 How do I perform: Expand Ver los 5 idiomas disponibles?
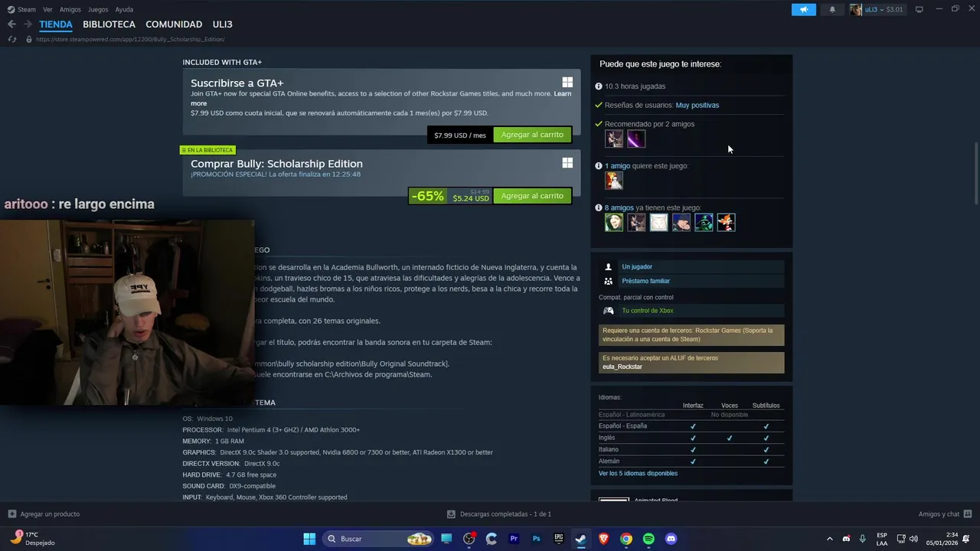click(638, 473)
